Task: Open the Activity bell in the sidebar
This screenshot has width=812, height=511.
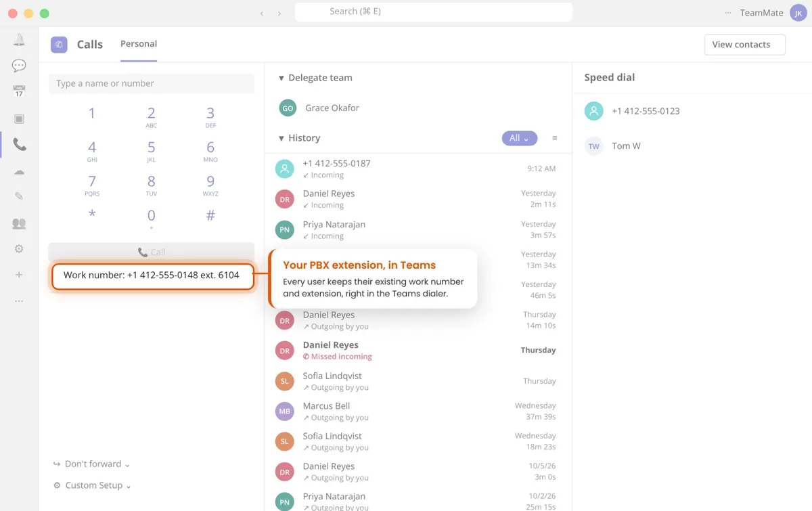Action: pyautogui.click(x=19, y=40)
